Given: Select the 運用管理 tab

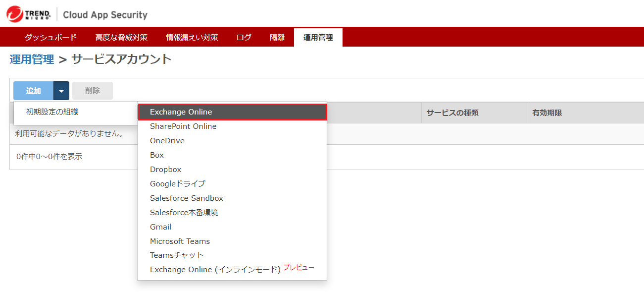Looking at the screenshot, I should [x=318, y=37].
